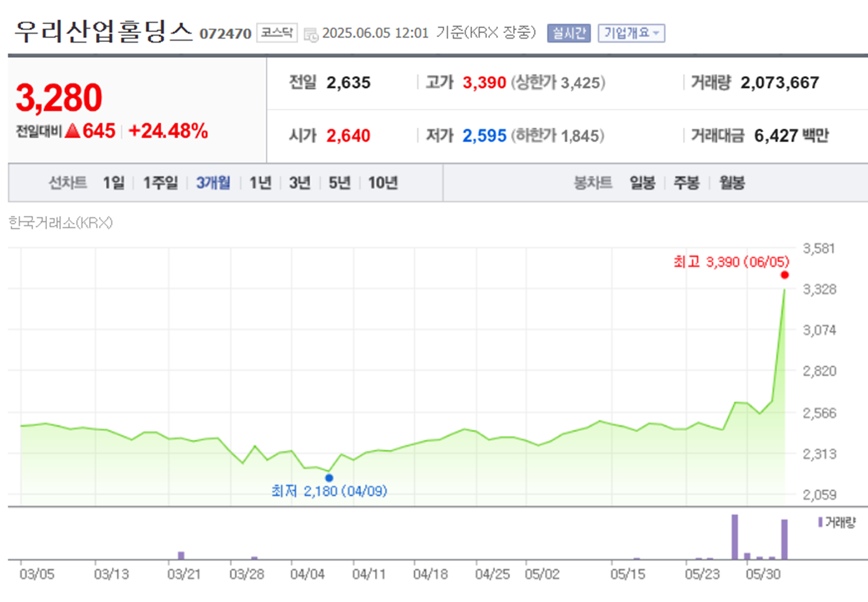Click the blue 최저 2,180 low marker dot
868x602 pixels.
(329, 478)
